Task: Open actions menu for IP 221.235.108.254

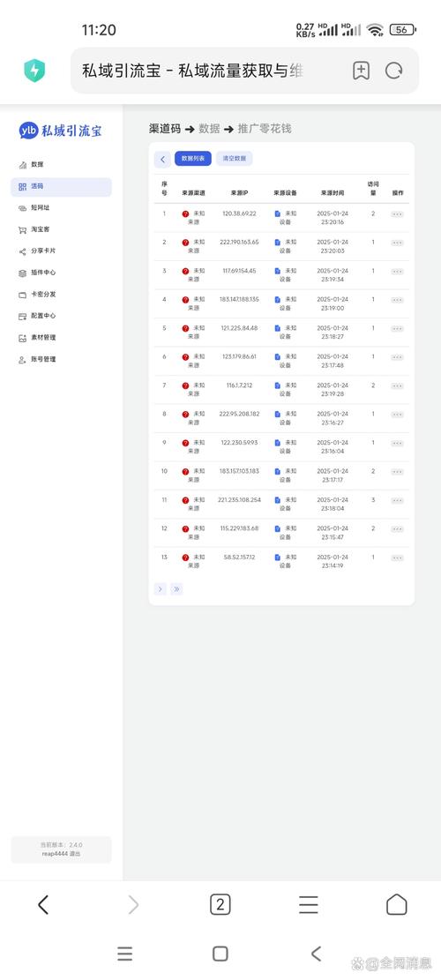Action: tap(397, 501)
